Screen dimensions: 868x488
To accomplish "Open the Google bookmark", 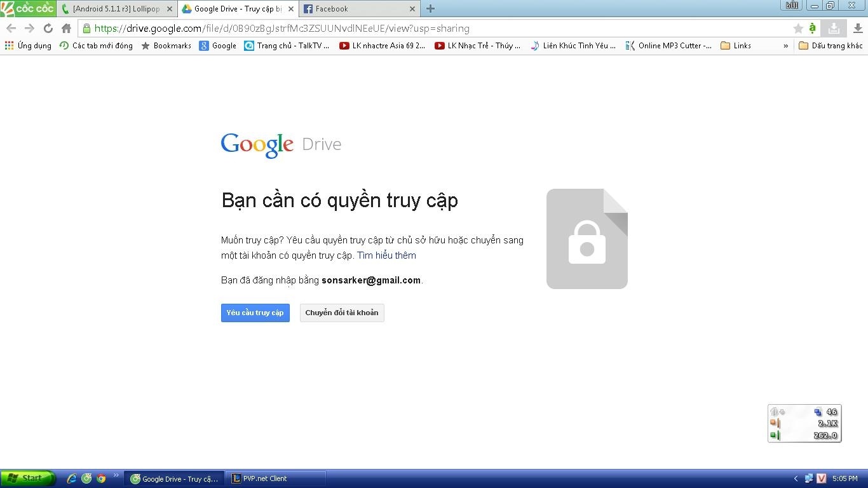I will point(217,46).
